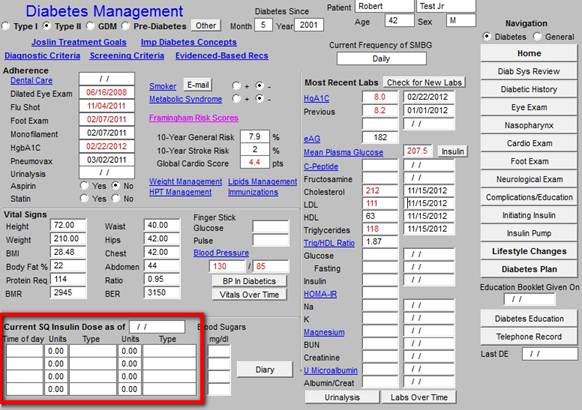Click the Other diabetes type button
582x410 pixels.
tap(206, 26)
